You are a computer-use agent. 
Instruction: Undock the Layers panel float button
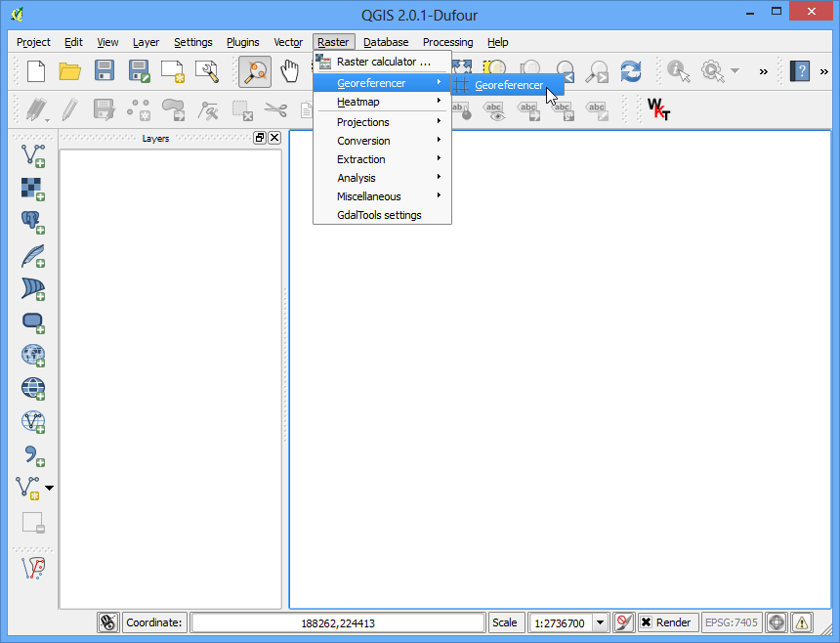(260, 138)
